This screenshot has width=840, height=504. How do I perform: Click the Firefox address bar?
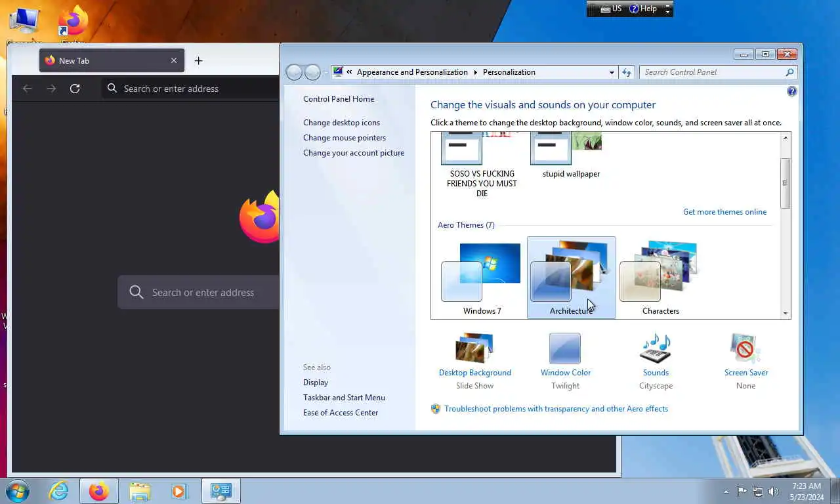tap(190, 89)
